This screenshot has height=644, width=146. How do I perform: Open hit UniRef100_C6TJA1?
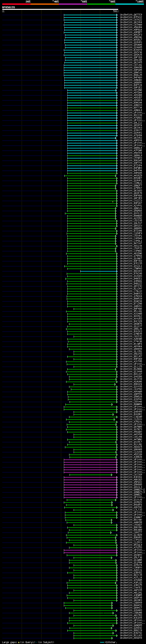[131, 65]
